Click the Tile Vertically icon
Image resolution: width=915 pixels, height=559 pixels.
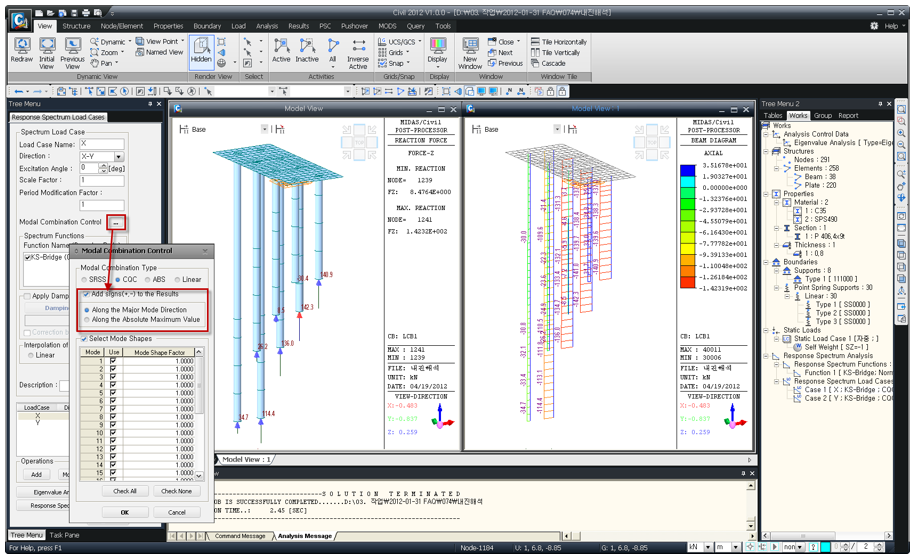535,53
